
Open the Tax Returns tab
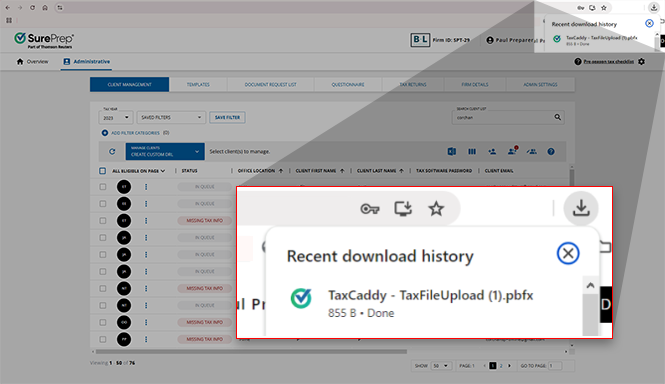(413, 84)
